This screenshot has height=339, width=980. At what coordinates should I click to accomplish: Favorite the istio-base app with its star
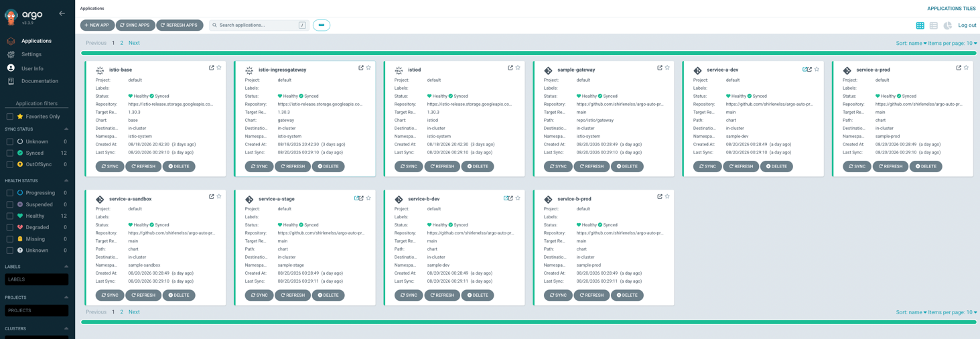pos(219,68)
